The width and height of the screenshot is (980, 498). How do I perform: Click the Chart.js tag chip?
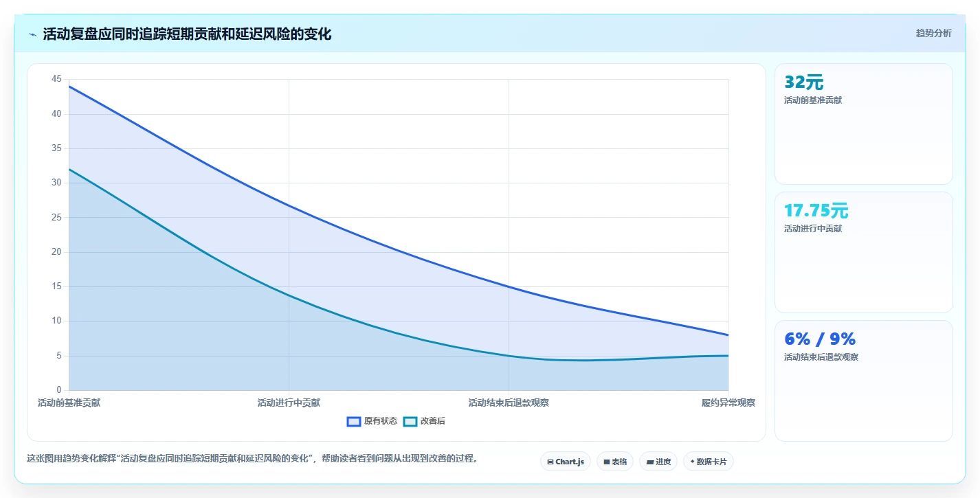click(x=566, y=462)
